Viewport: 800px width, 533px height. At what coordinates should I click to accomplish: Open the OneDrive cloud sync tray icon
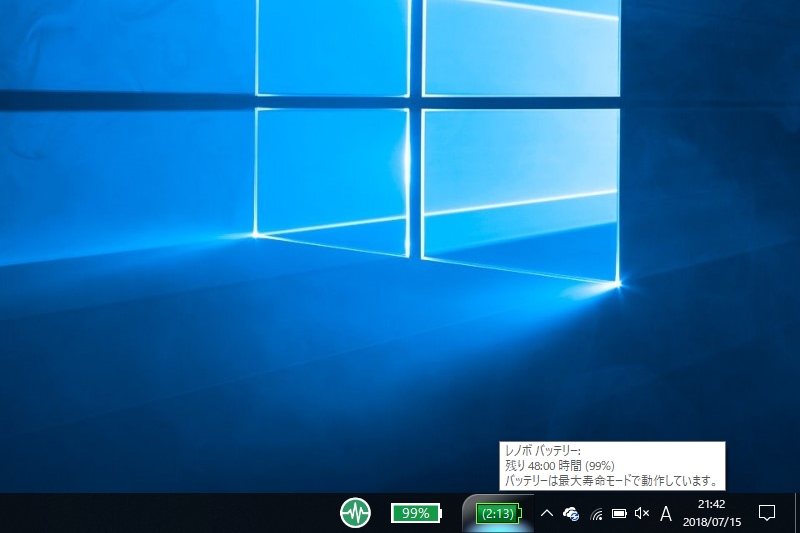(570, 514)
